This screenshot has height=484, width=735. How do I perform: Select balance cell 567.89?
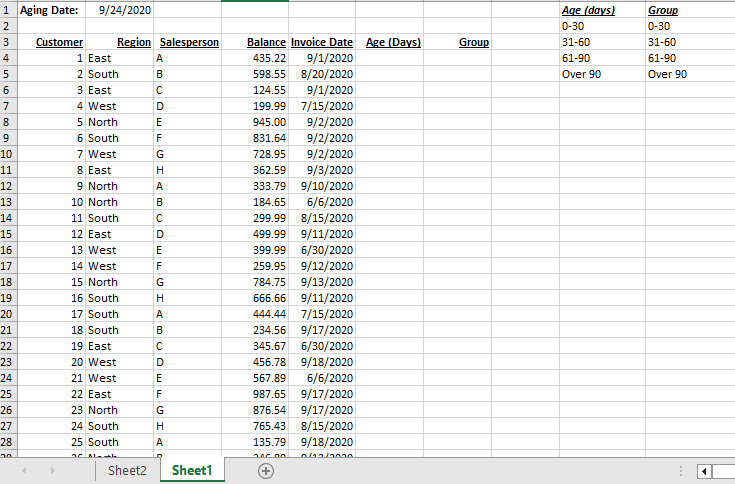(x=255, y=378)
